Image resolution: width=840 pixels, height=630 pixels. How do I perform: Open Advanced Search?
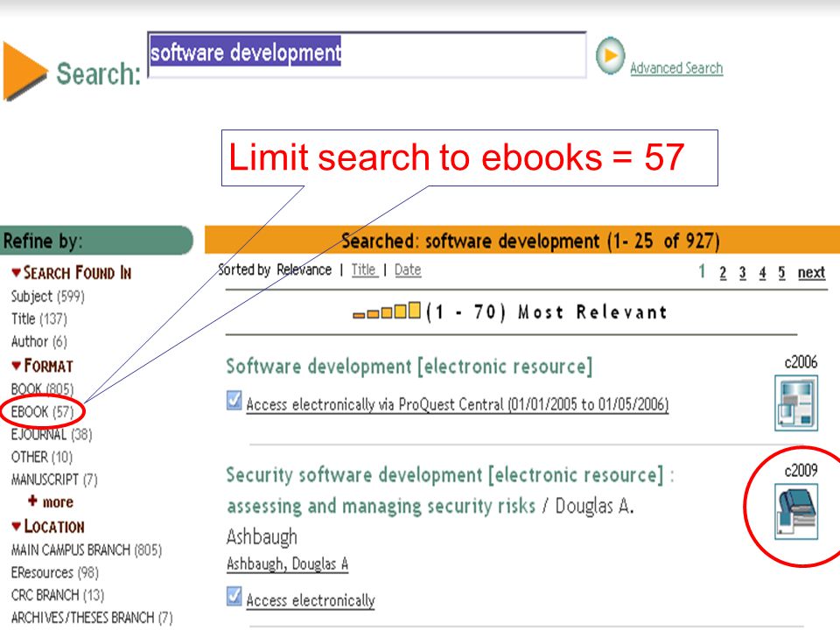click(676, 68)
